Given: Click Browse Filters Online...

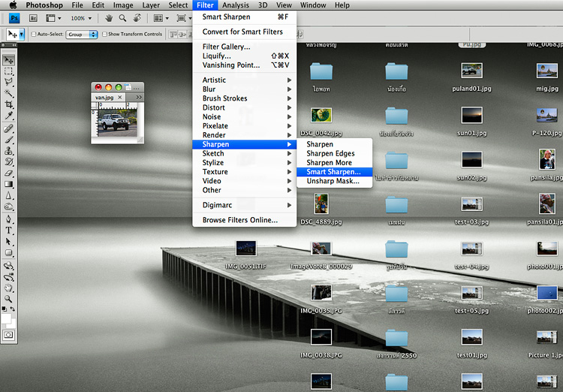Looking at the screenshot, I should (x=239, y=220).
